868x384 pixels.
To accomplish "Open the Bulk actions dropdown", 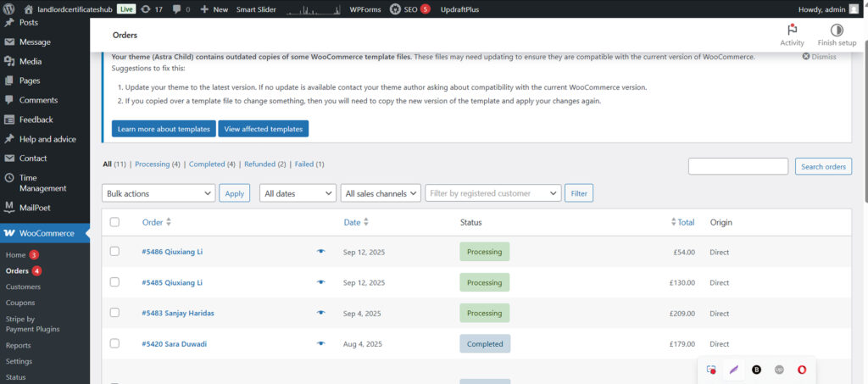I will click(158, 193).
